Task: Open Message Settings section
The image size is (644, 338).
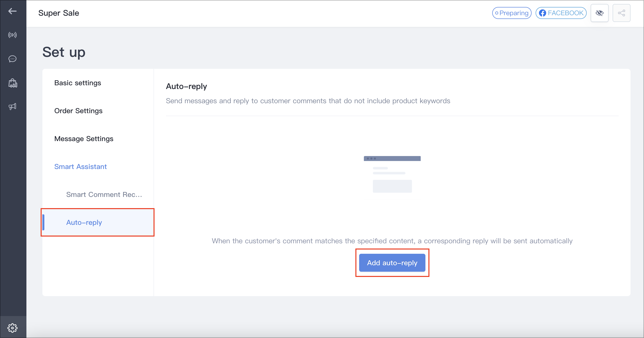Action: click(83, 139)
